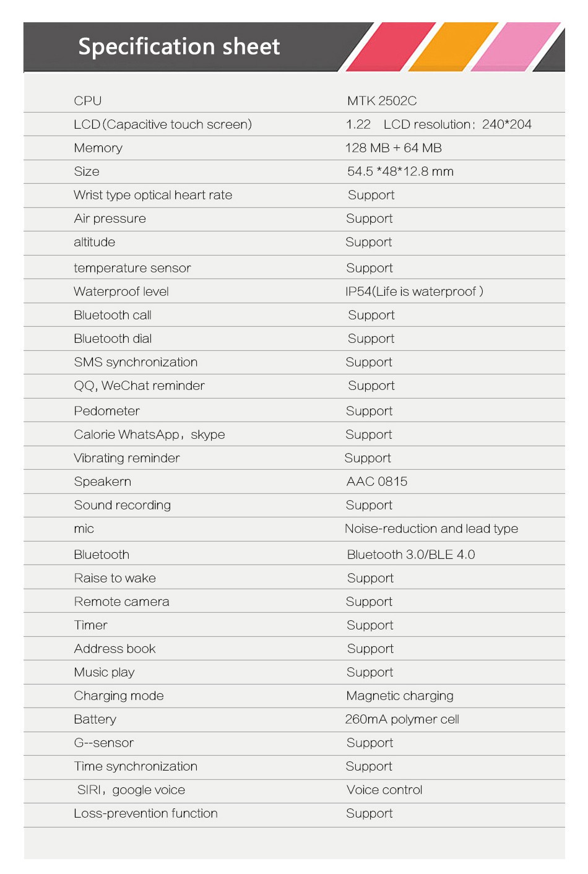Image resolution: width=588 pixels, height=874 pixels.
Task: Click the "Wrist type optical heart rate" label
Action: (x=153, y=195)
